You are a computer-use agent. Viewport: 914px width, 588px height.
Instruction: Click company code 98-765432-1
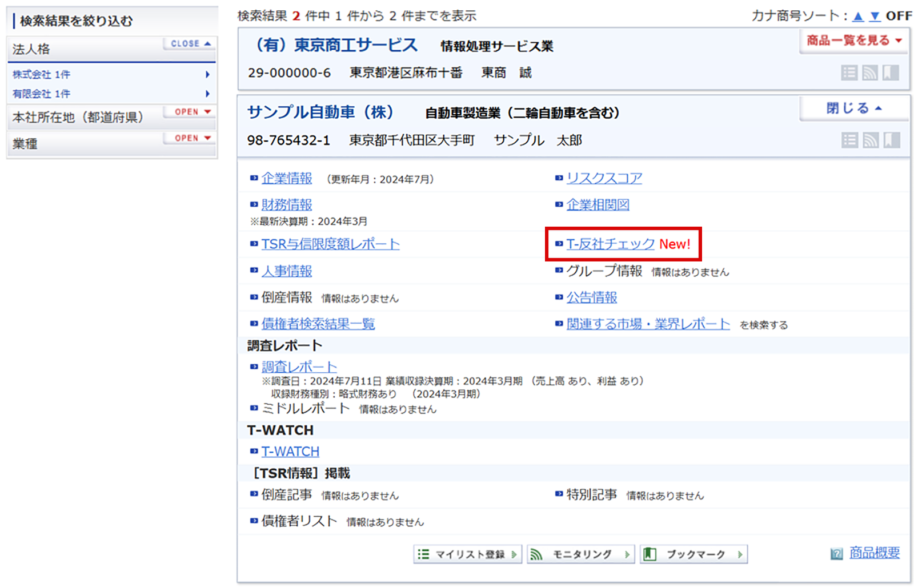tap(288, 140)
